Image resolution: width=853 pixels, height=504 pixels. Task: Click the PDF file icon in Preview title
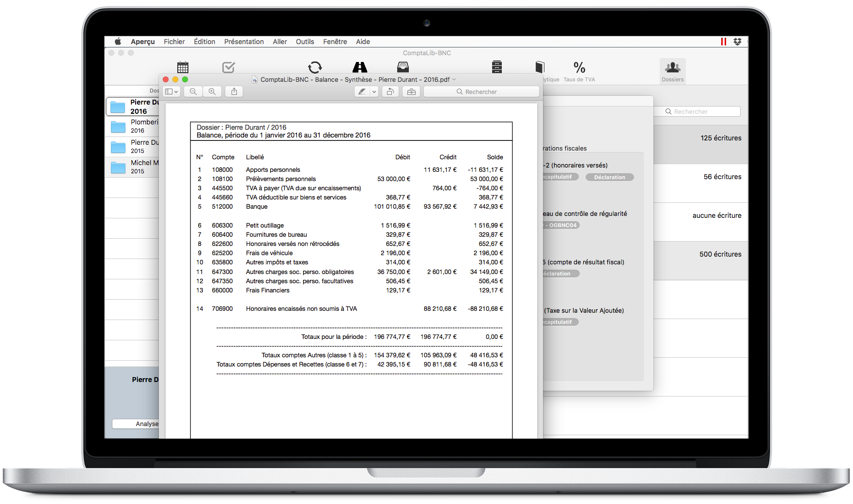[255, 79]
